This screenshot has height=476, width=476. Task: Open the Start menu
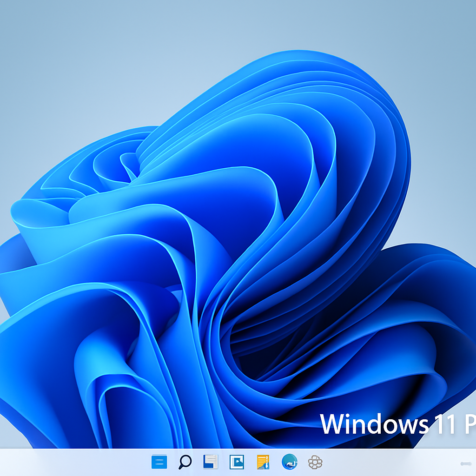coord(159,463)
